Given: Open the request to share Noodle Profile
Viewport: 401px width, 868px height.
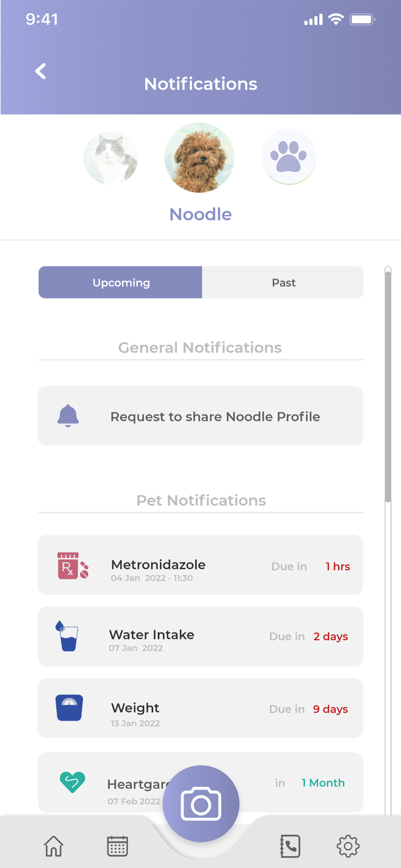Looking at the screenshot, I should [x=215, y=415].
